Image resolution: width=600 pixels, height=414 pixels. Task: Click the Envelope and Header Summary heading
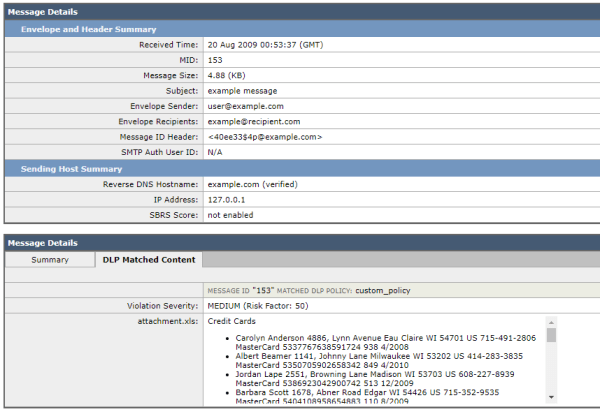point(89,29)
